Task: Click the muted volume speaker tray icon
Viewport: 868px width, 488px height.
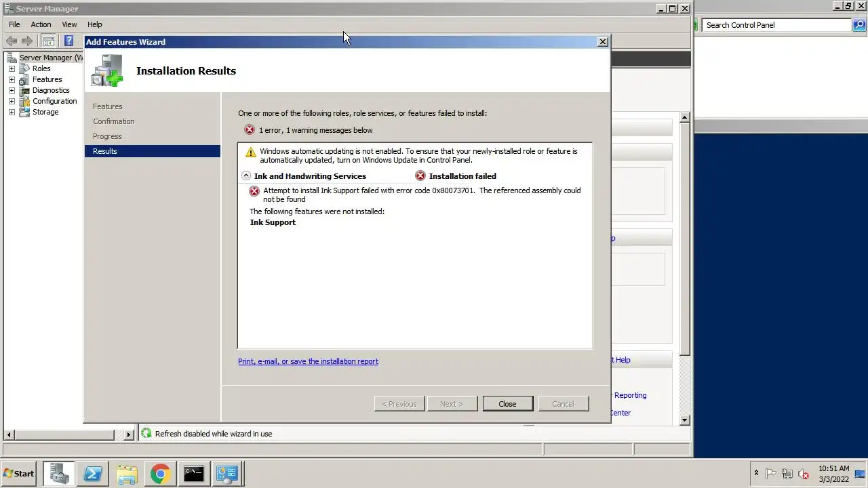Action: 804,474
